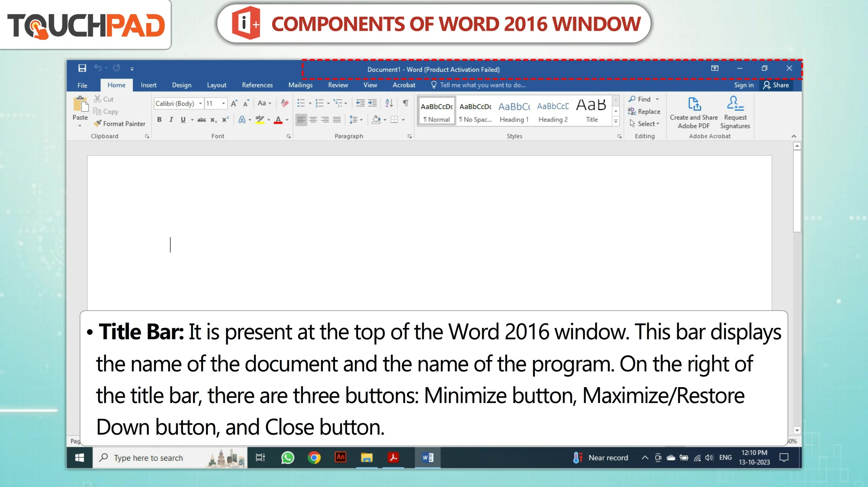Viewport: 868px width, 487px height.
Task: Collapse the ribbon with the caret arrow
Action: (794, 136)
